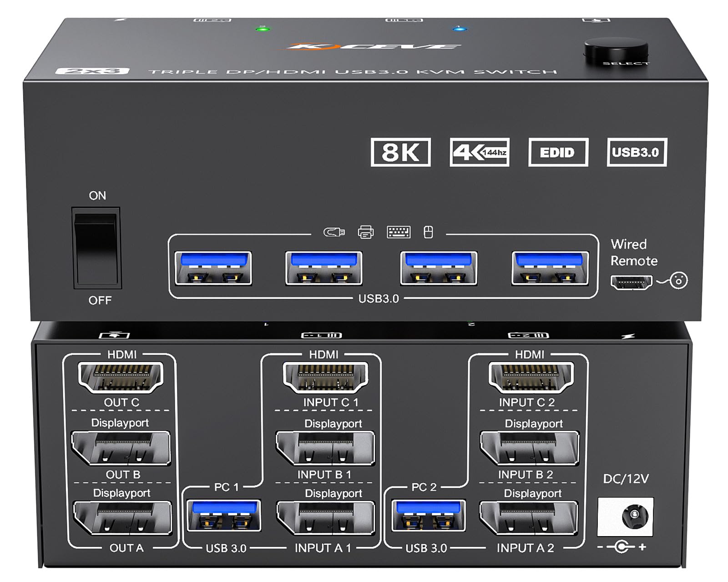Click the 'INPUT C 1' label
This screenshot has width=728, height=582.
tap(331, 402)
